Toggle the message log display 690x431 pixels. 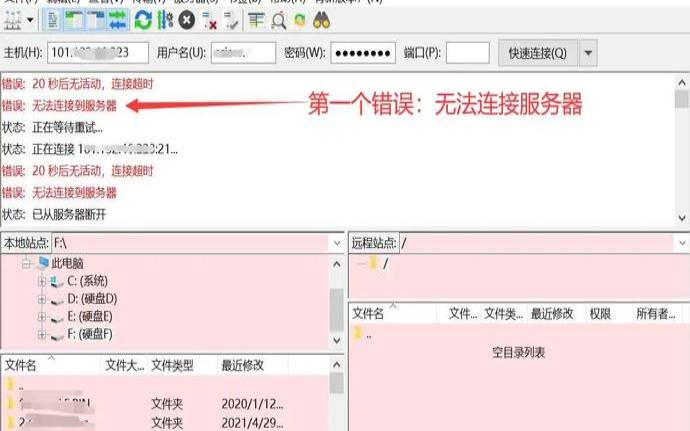(x=52, y=20)
